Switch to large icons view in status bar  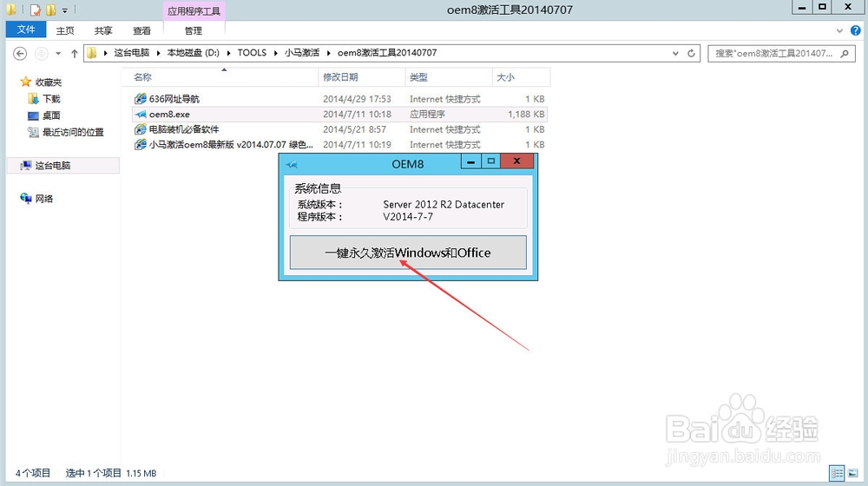click(x=853, y=473)
